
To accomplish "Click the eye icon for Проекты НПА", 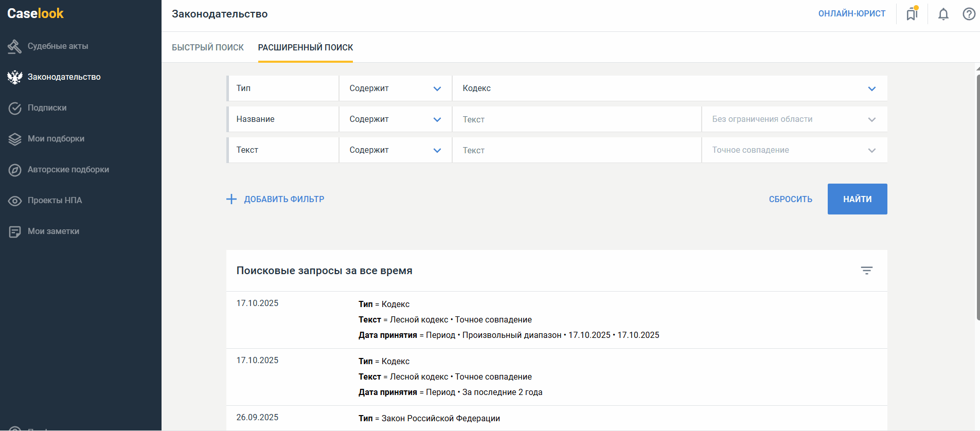I will (x=14, y=201).
